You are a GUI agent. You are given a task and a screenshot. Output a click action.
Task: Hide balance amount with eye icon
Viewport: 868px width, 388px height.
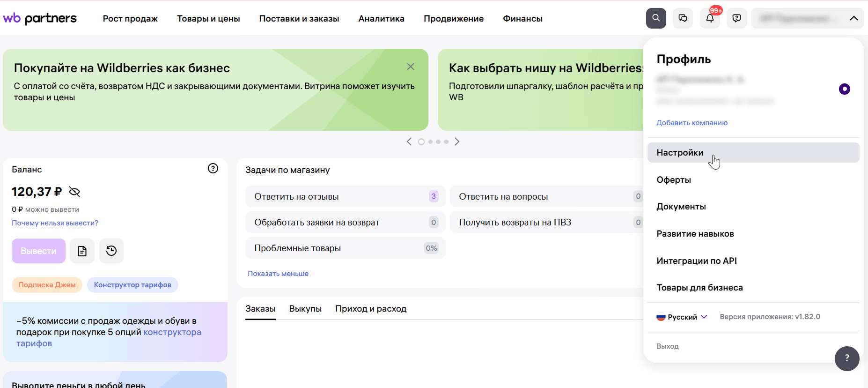tap(74, 192)
